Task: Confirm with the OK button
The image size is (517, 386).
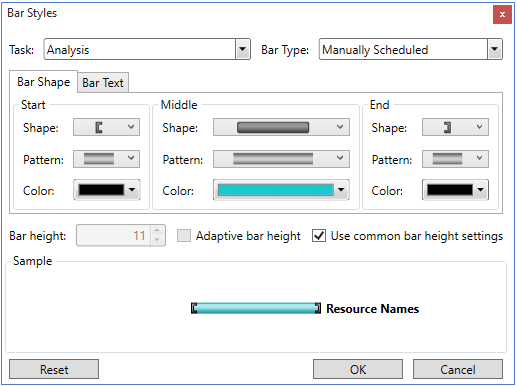Action: pos(358,369)
